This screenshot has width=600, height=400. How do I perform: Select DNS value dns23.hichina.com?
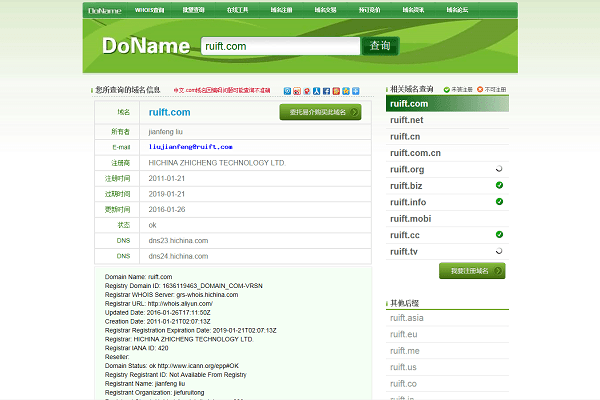pyautogui.click(x=178, y=240)
